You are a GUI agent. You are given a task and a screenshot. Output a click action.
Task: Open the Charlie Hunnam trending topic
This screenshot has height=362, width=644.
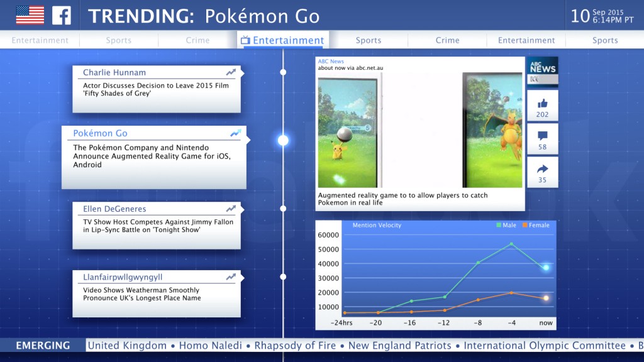[114, 73]
